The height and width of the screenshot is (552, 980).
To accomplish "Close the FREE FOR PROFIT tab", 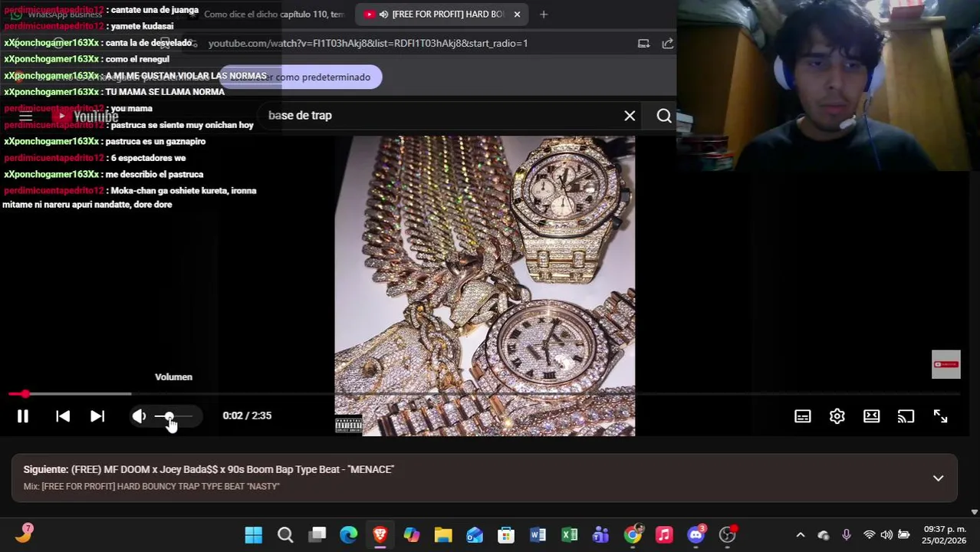I will (x=517, y=14).
